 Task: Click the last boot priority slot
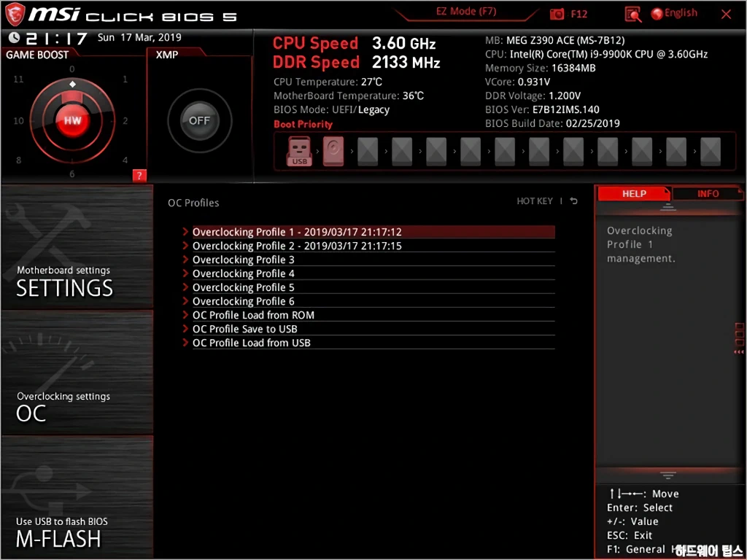[x=711, y=151]
